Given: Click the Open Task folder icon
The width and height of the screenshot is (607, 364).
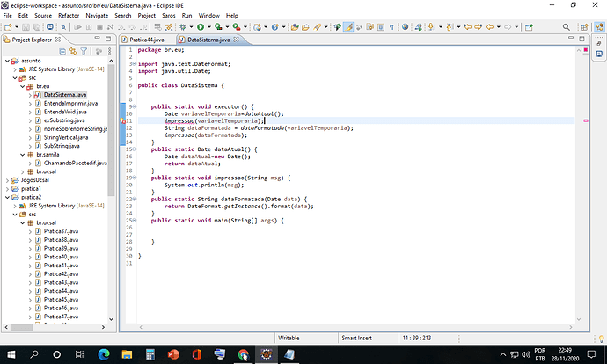Looking at the screenshot, I should (305, 27).
